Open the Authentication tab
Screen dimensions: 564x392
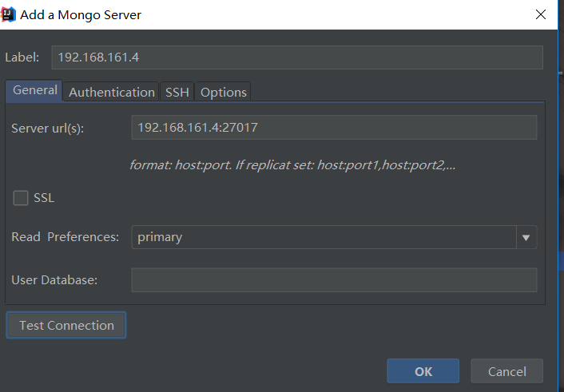pyautogui.click(x=112, y=92)
